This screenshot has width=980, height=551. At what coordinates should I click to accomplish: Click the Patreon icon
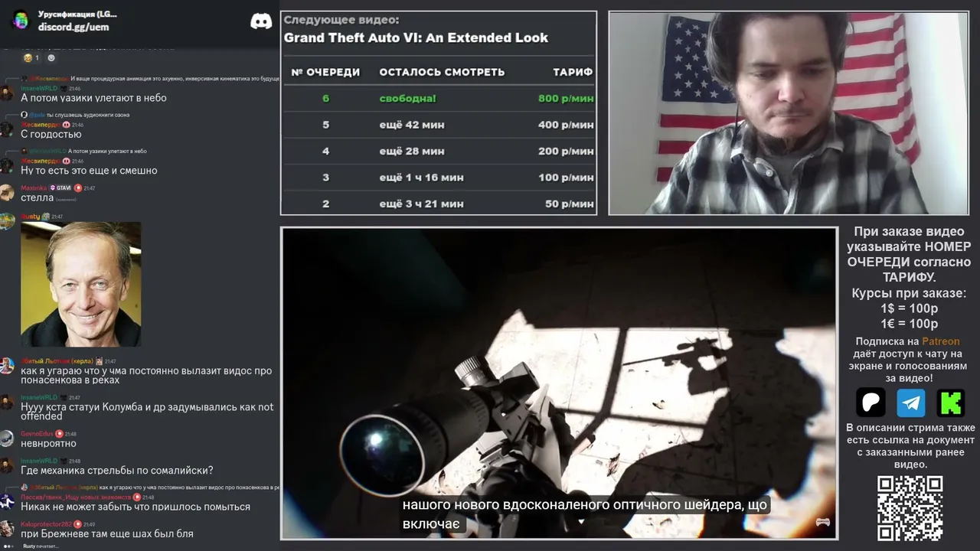coord(871,403)
